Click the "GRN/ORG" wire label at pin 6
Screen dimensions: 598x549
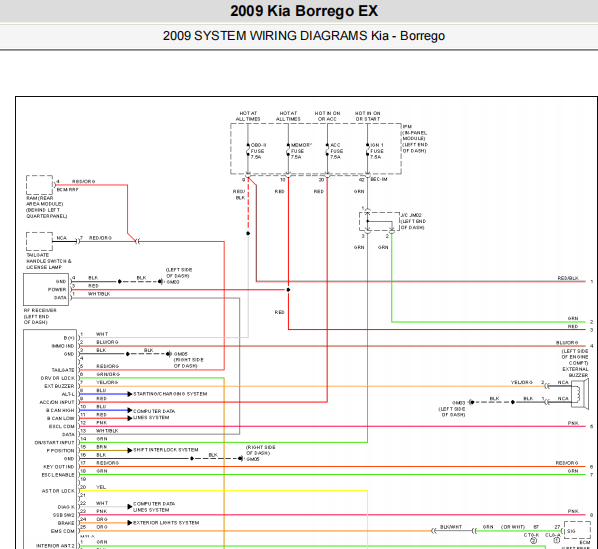[108, 374]
